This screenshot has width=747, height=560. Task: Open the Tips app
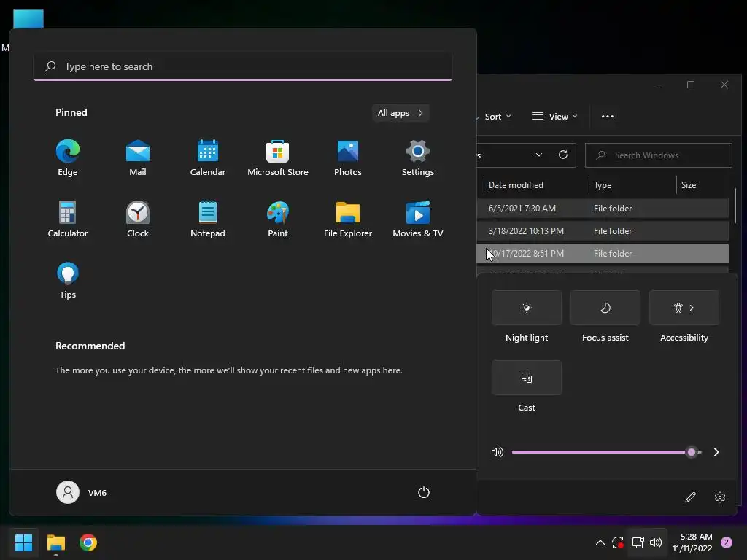(x=68, y=281)
